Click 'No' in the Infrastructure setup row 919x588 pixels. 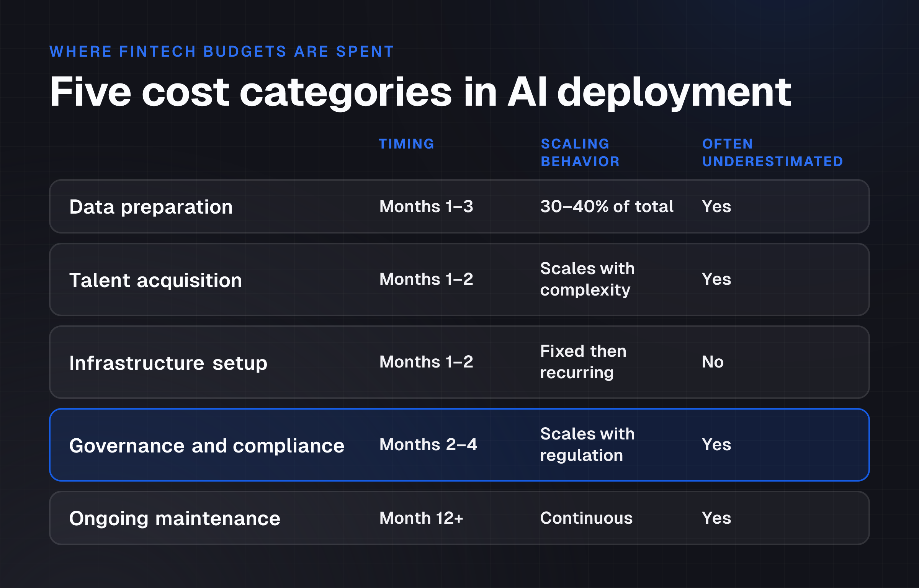713,362
